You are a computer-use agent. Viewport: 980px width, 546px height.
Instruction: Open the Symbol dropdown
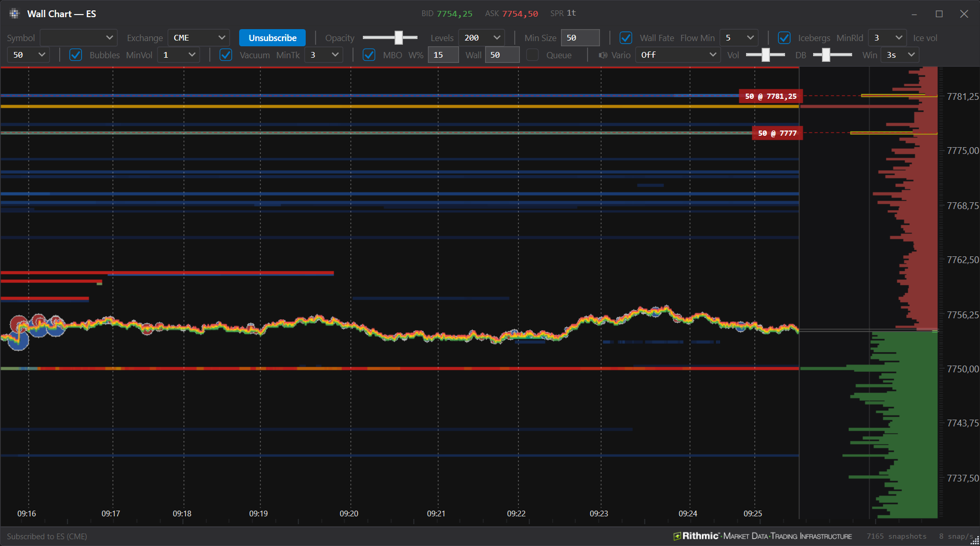point(79,38)
